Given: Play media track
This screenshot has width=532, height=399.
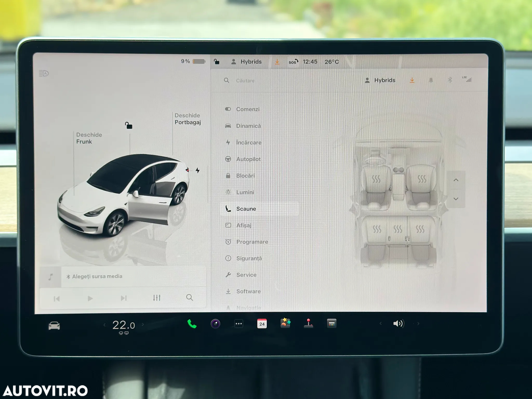Looking at the screenshot, I should pos(90,298).
